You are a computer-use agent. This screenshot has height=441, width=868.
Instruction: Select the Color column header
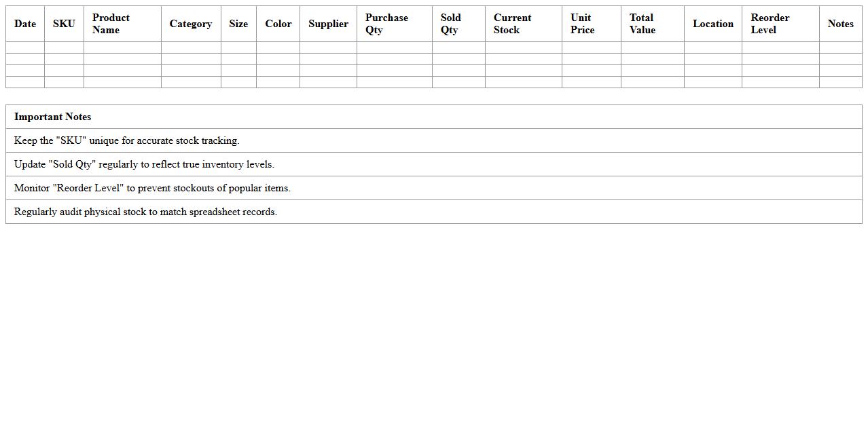coord(278,24)
